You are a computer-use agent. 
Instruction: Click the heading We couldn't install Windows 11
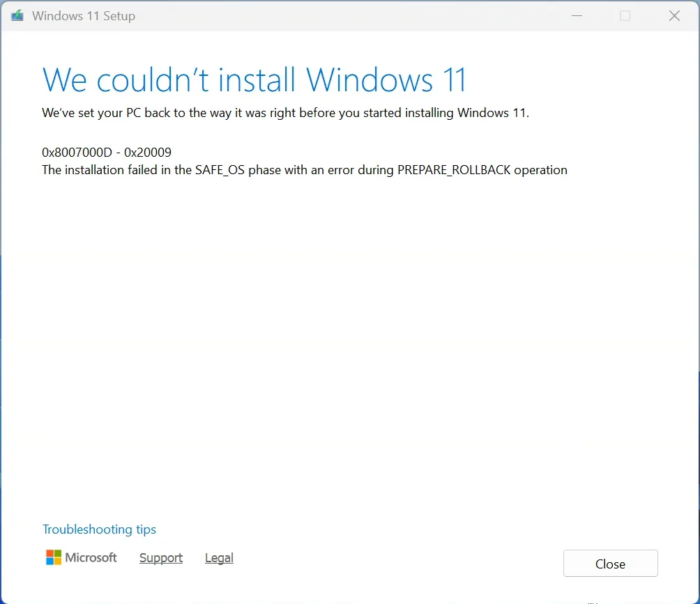pos(254,80)
